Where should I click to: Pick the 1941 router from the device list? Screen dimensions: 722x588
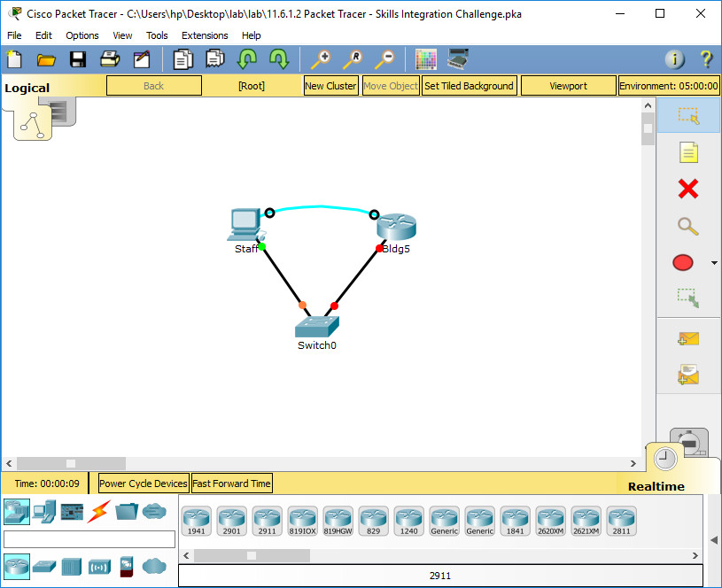[x=196, y=521]
